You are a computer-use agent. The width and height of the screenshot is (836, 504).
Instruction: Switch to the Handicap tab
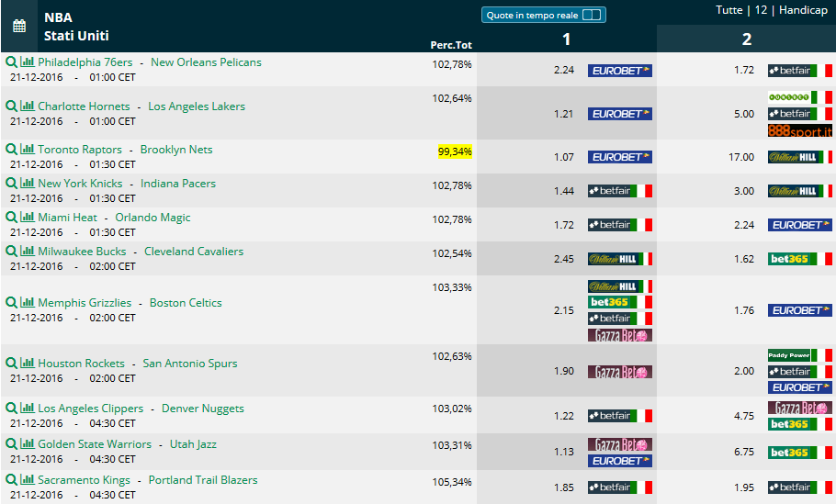803,10
